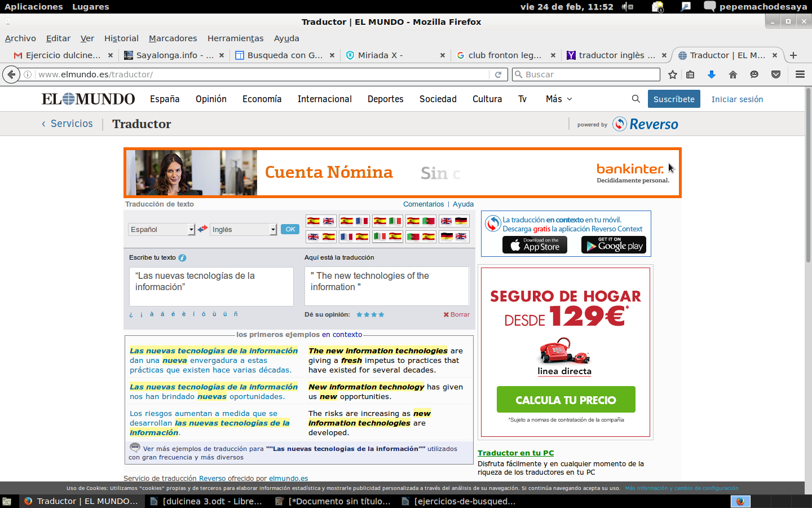The height and width of the screenshot is (508, 812).
Task: Choose Spanish to English flag pair
Action: pyautogui.click(x=321, y=221)
